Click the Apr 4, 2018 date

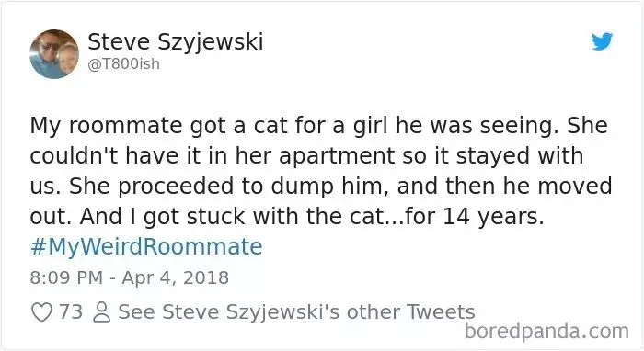176,278
